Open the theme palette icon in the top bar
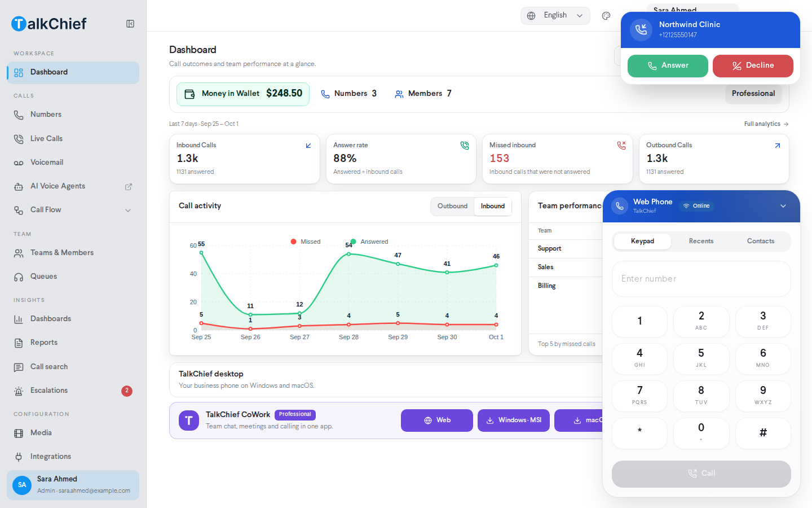This screenshot has width=812, height=508. tap(606, 16)
